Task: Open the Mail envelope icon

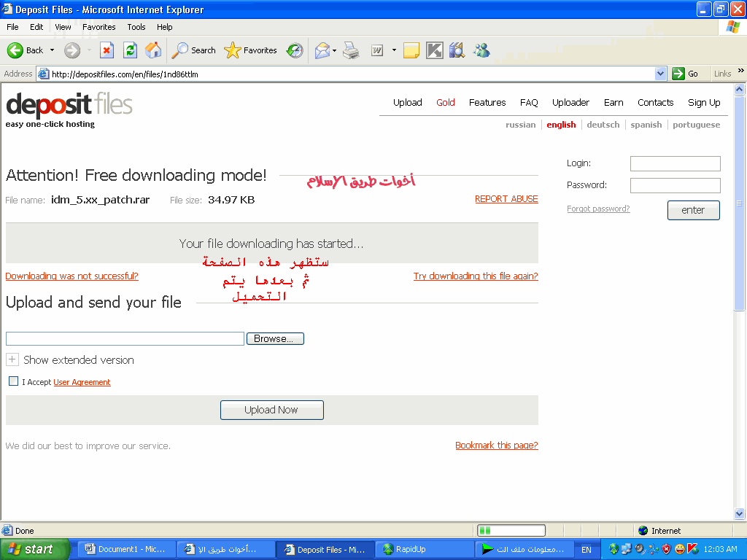Action: point(322,50)
